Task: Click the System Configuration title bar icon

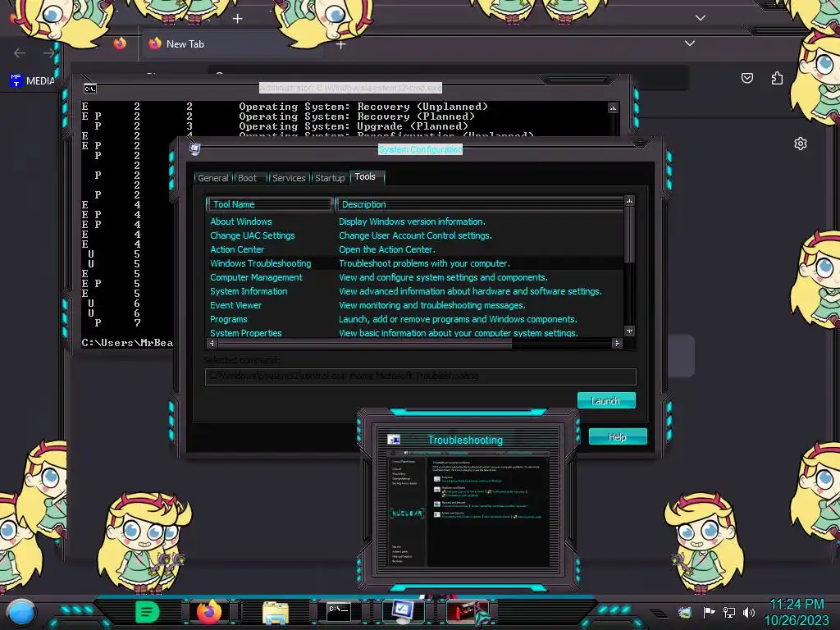Action: tap(195, 148)
